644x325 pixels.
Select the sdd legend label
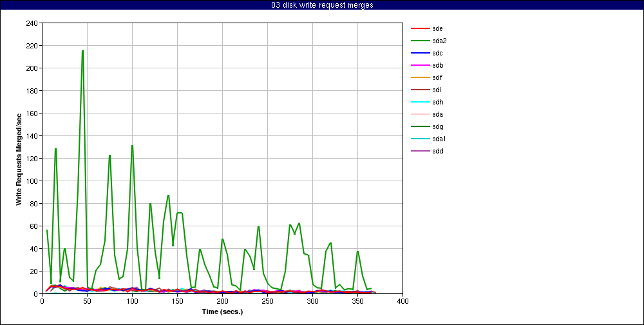pyautogui.click(x=437, y=152)
